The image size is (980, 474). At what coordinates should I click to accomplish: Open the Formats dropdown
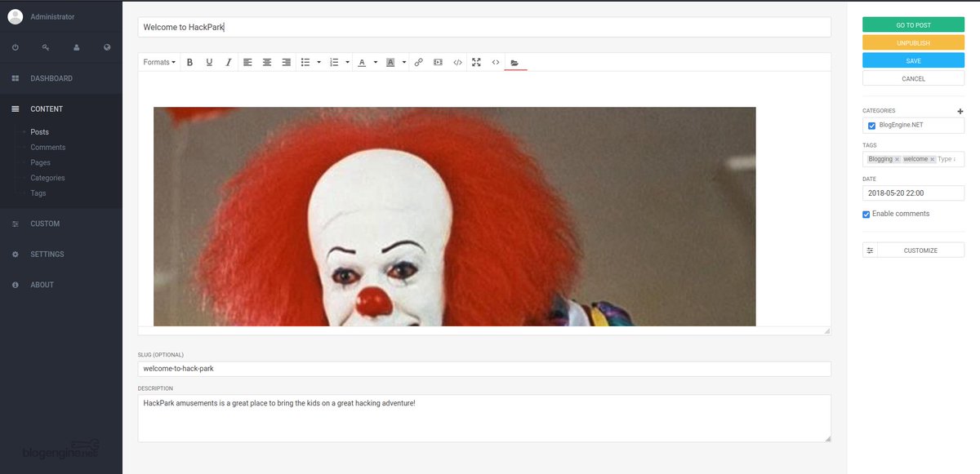click(x=159, y=62)
